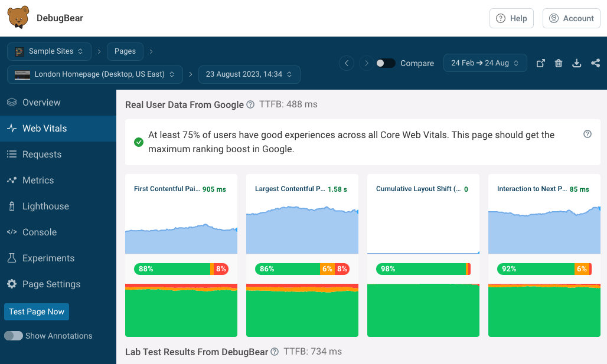
Task: Click the First Contentful Paint line chart
Action: [181, 239]
